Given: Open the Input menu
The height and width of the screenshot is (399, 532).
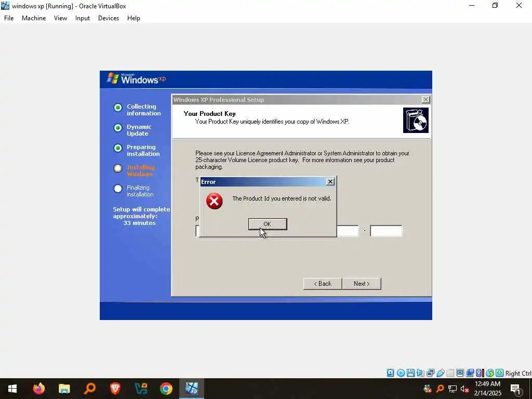Looking at the screenshot, I should (x=83, y=18).
